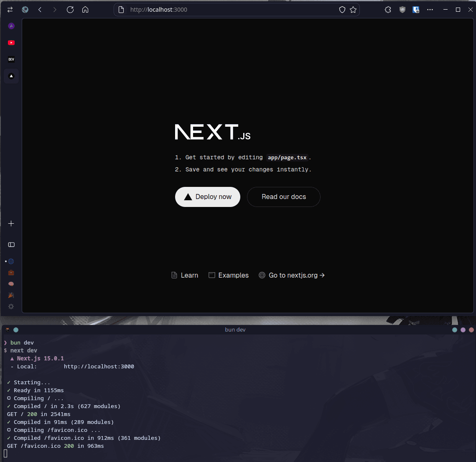Switch to the briefcase workspace
Screen dimensions: 476x462
[11, 273]
